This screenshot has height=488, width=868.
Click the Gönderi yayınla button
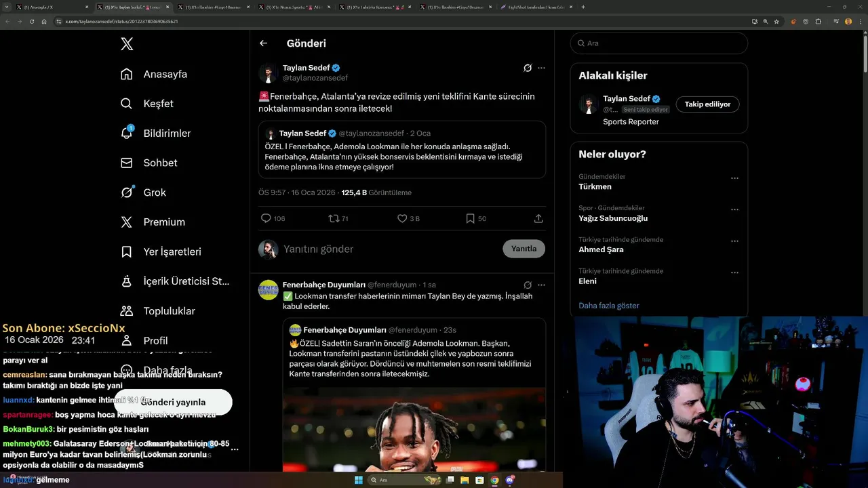(173, 402)
